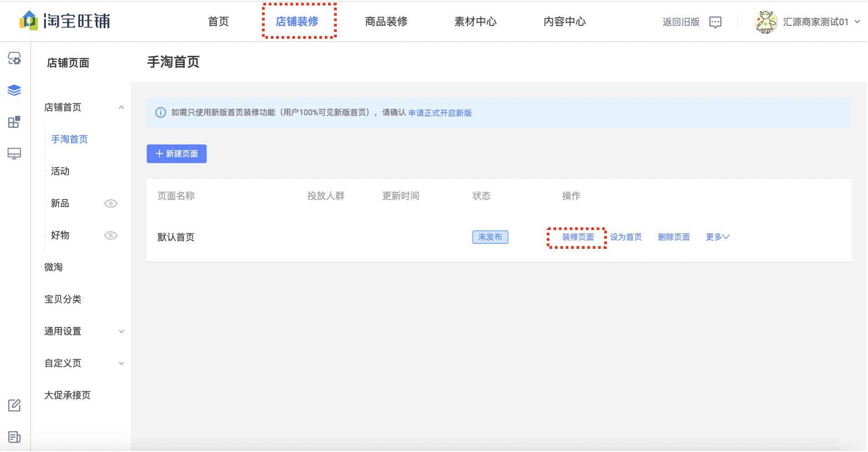This screenshot has width=868, height=452.
Task: Select 宝贝分类 in the left menu
Action: click(63, 300)
